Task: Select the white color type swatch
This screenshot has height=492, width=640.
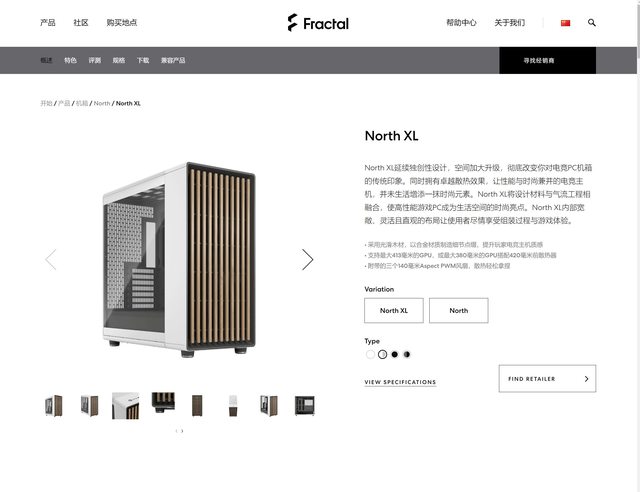Action: [x=370, y=354]
